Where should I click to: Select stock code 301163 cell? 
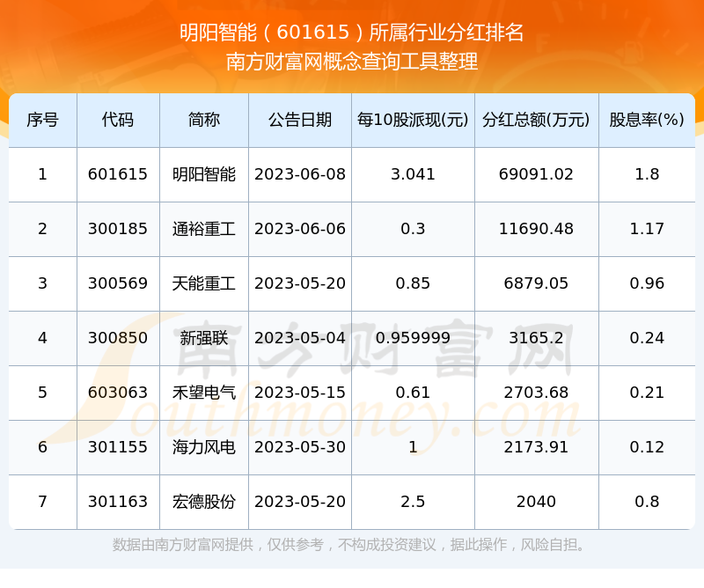(118, 502)
